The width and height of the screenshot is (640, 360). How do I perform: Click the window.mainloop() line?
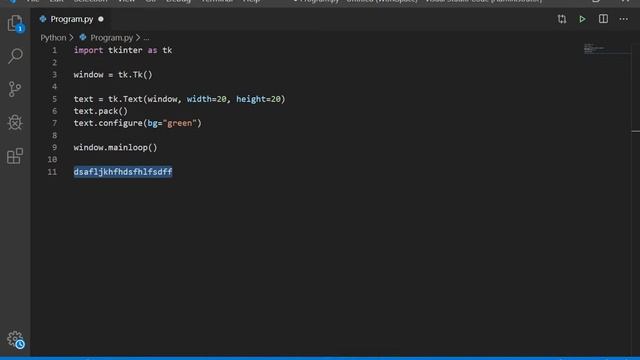[116, 148]
